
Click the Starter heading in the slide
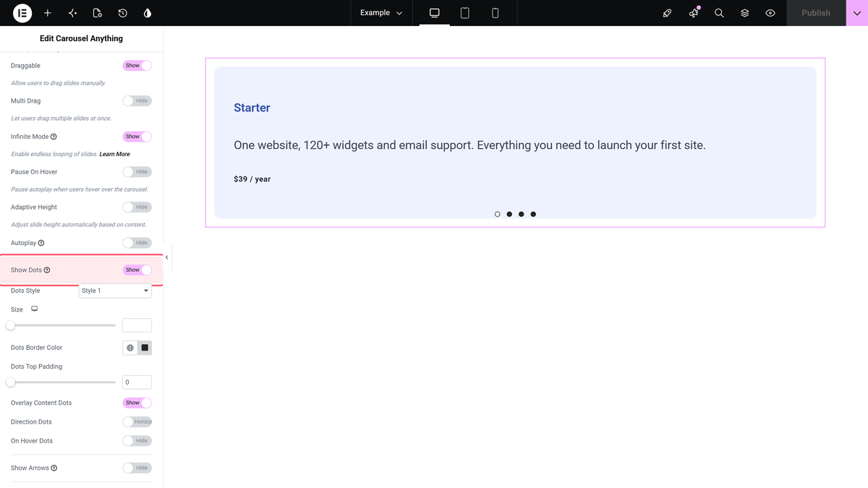point(252,108)
